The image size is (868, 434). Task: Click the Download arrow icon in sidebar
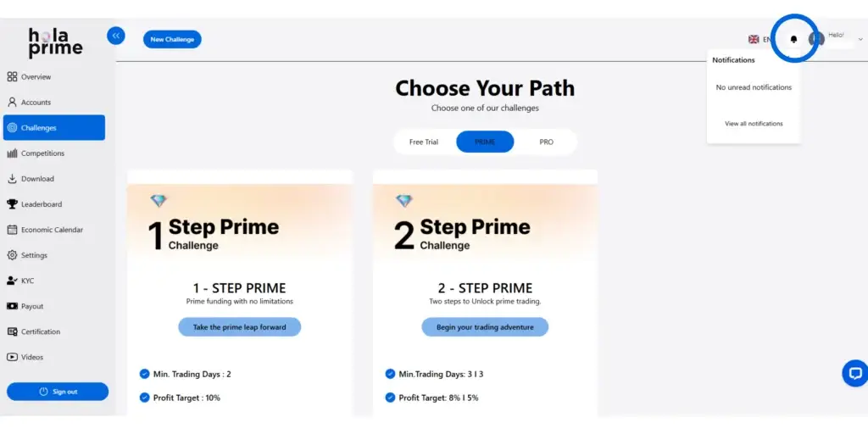tap(12, 179)
